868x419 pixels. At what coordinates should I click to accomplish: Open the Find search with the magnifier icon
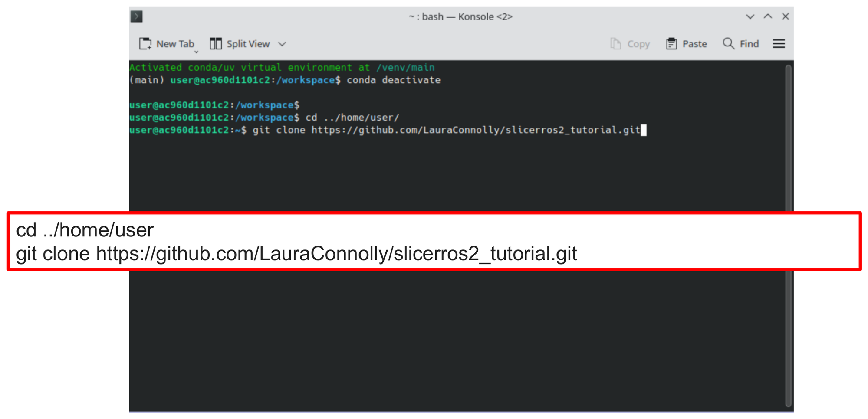pos(728,43)
